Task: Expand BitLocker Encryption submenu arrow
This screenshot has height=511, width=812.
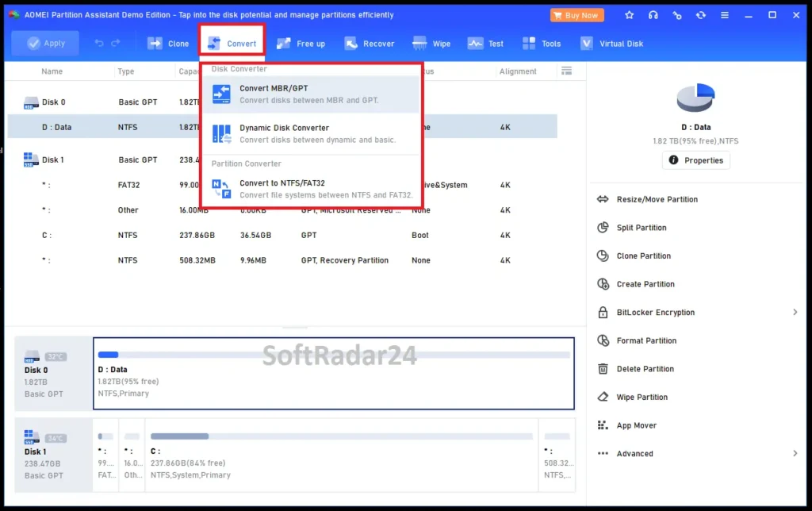Action: (x=795, y=312)
